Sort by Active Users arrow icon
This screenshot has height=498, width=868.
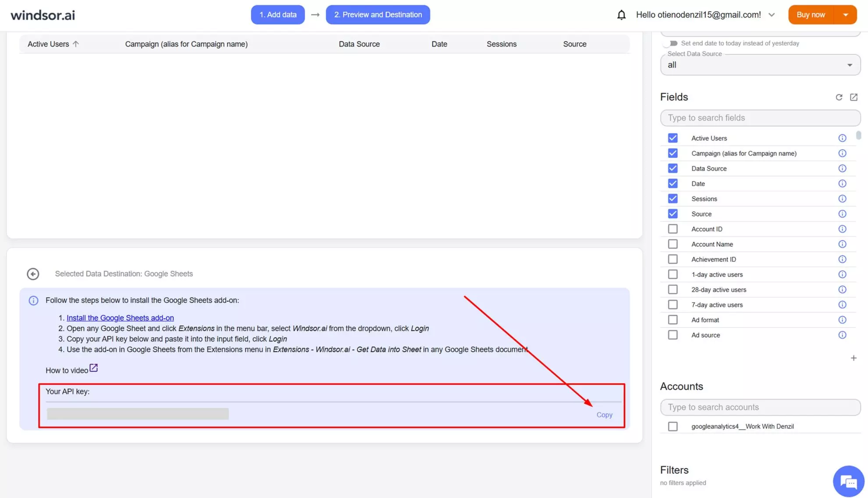tap(76, 44)
